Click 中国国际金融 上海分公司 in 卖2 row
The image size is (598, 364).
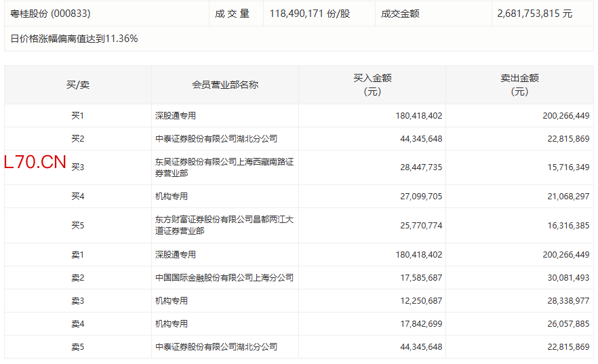coord(224,278)
